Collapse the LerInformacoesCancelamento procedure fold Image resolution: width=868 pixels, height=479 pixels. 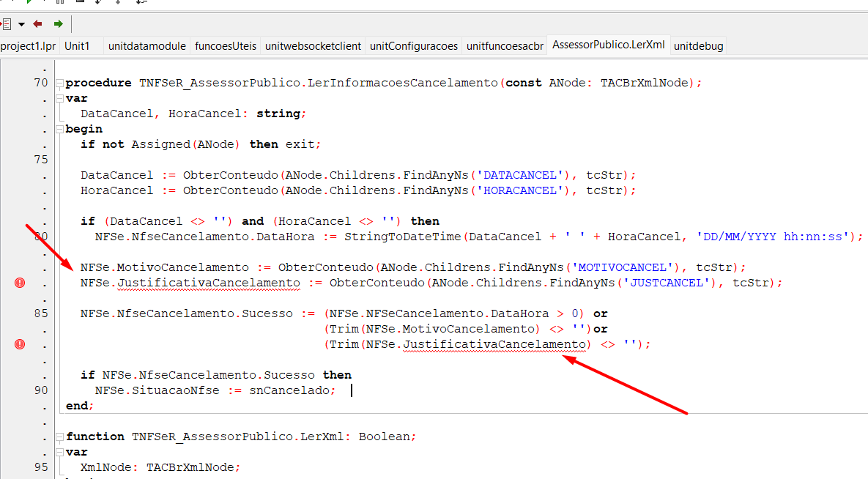point(59,83)
